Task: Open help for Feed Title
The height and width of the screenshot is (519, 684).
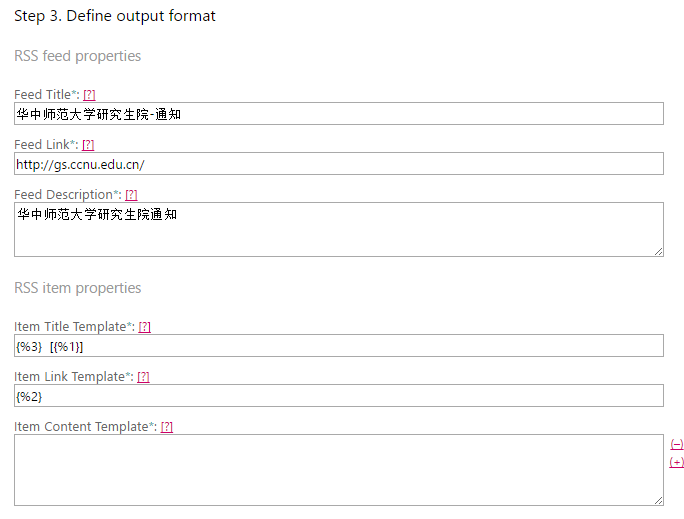Action: pyautogui.click(x=89, y=95)
